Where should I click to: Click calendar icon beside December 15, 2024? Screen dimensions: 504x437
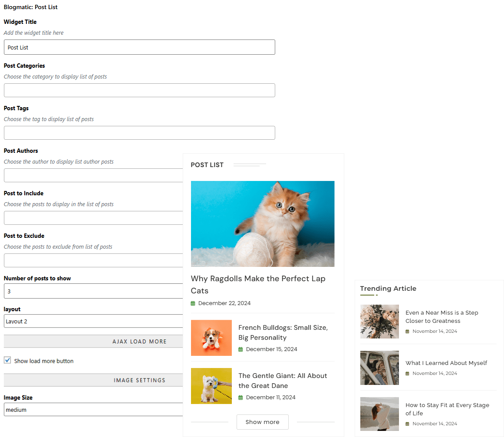[x=240, y=349]
